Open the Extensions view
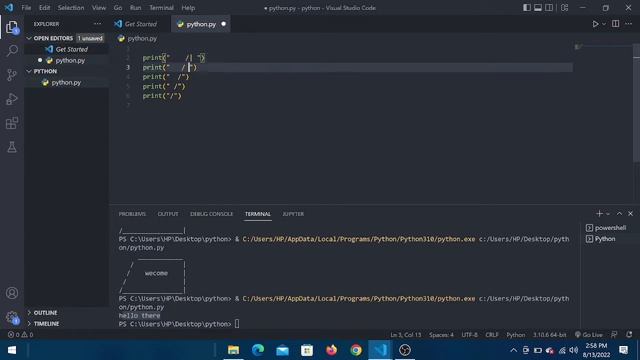640x360 pixels. (12, 123)
